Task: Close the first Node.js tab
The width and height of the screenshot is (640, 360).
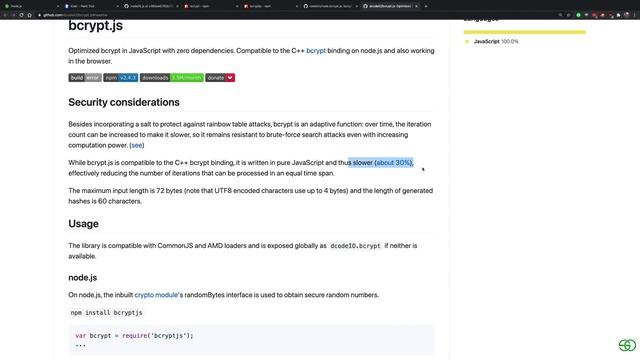Action: point(58,6)
